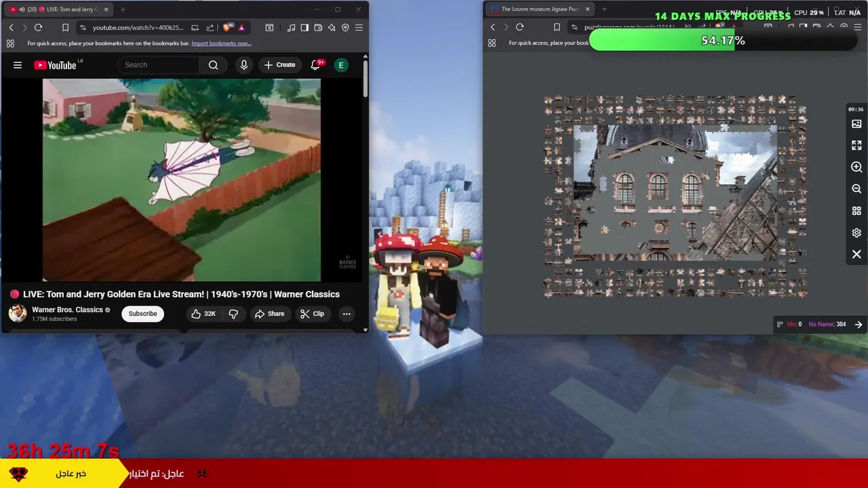The width and height of the screenshot is (868, 488).
Task: Open the apps grid on YouTube window bookmarks bar
Action: click(x=10, y=43)
